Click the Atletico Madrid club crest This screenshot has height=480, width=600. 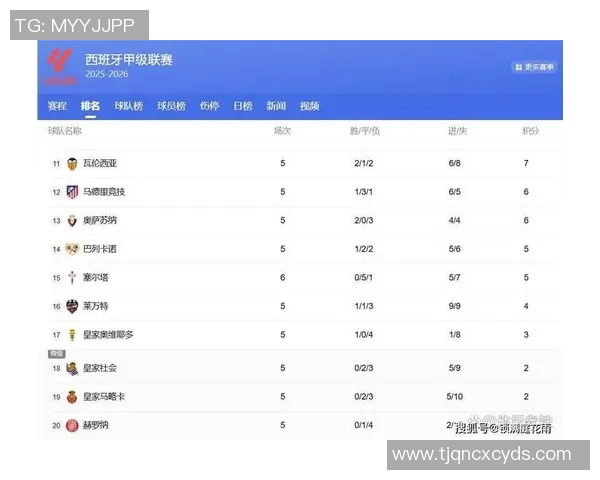pyautogui.click(x=72, y=192)
